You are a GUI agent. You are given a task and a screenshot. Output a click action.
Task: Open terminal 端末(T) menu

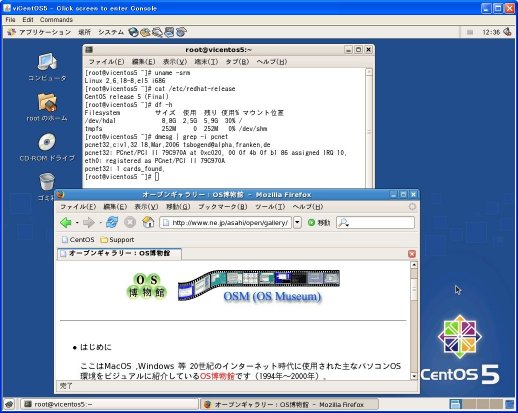206,62
